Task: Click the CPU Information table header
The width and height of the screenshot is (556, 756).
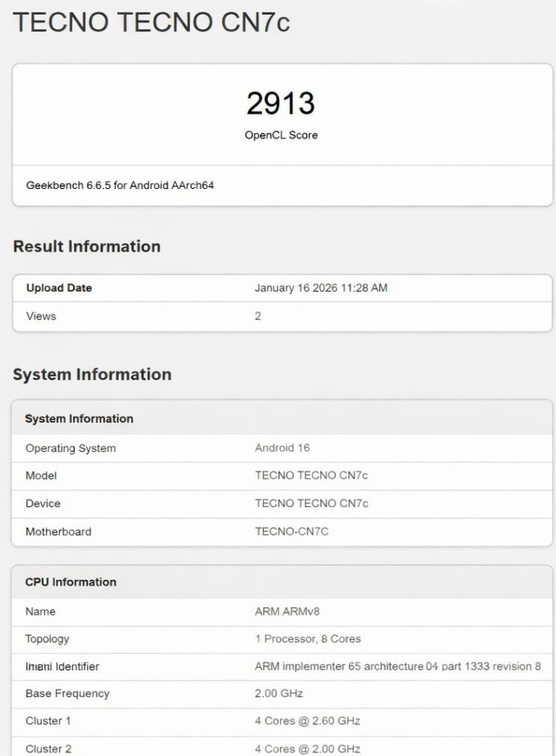Action: [x=71, y=582]
